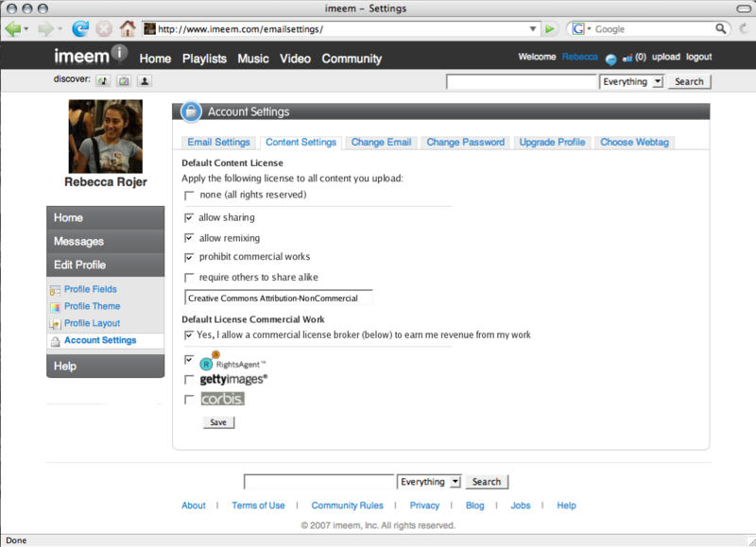
Task: Toggle the prohibit commercial works checkbox
Action: pyautogui.click(x=189, y=257)
